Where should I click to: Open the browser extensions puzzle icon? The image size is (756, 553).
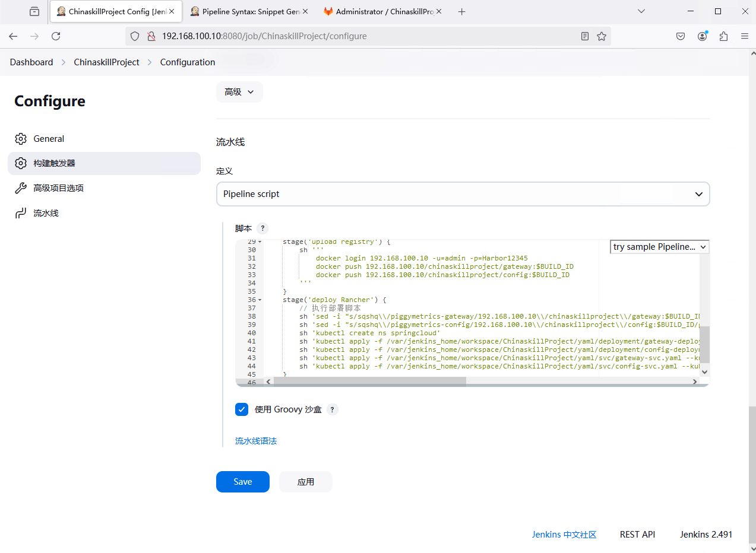click(x=723, y=36)
